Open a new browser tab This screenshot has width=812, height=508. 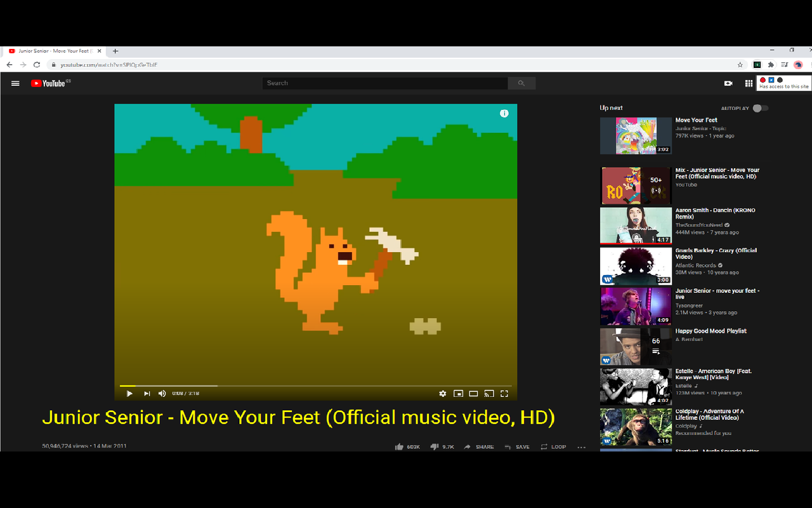click(x=115, y=51)
